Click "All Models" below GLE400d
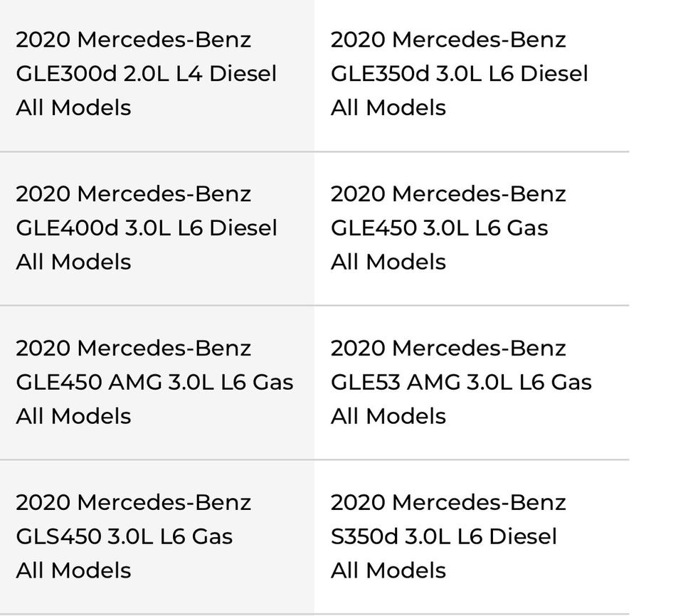 [73, 262]
